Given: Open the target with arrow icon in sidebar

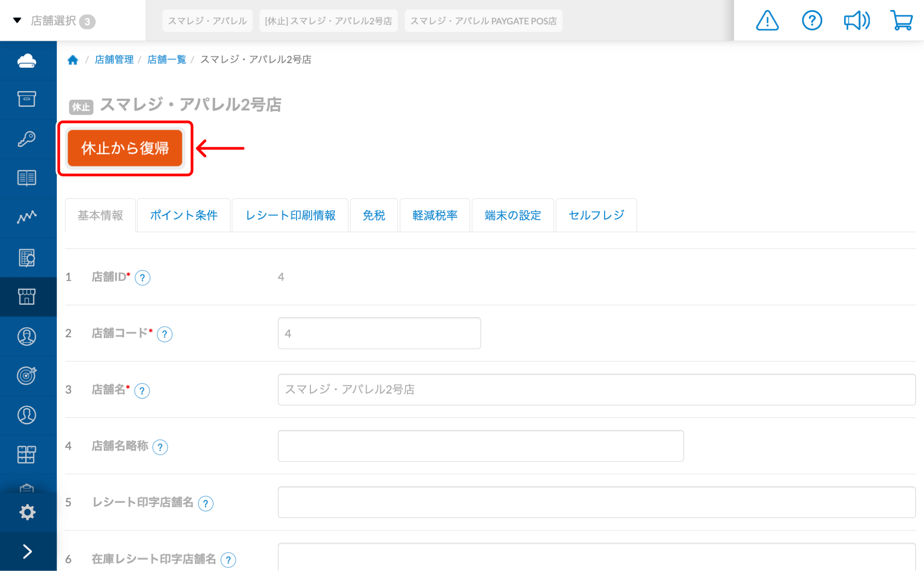Looking at the screenshot, I should point(27,375).
